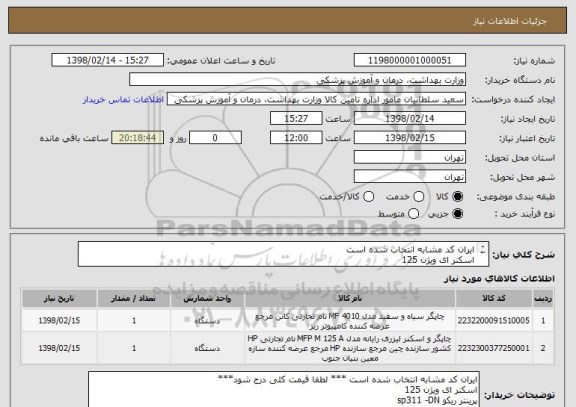Choose the متوسط purchase process option
The height and width of the screenshot is (407, 576).
click(x=414, y=213)
